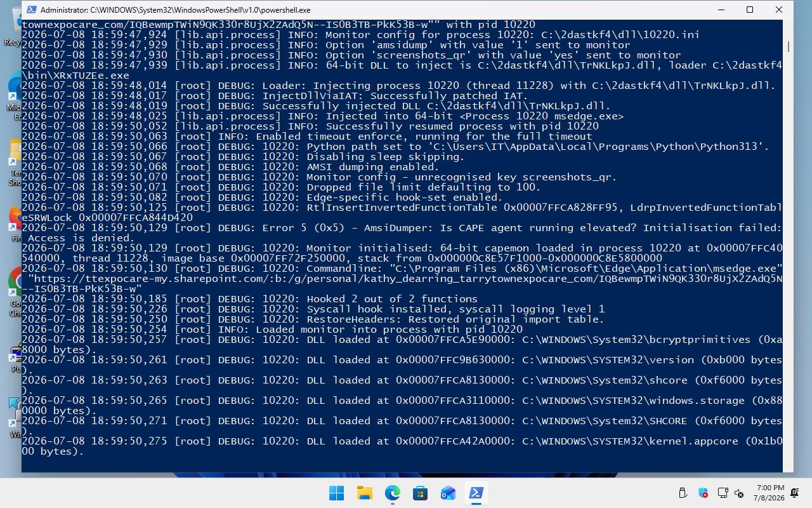This screenshot has width=812, height=508.
Task: Click the PowerShell window title text
Action: pos(176,10)
